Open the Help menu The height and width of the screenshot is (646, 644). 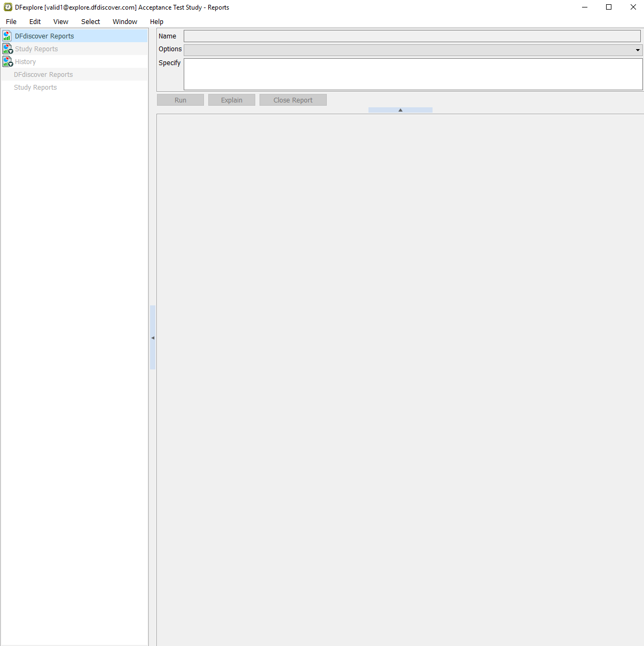[156, 22]
